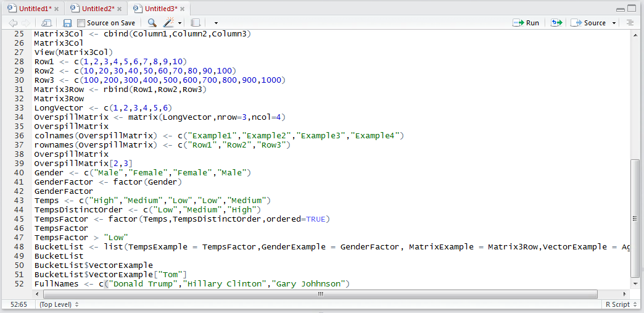Click line number 25 in the gutter
This screenshot has width=644, height=313.
[19, 34]
